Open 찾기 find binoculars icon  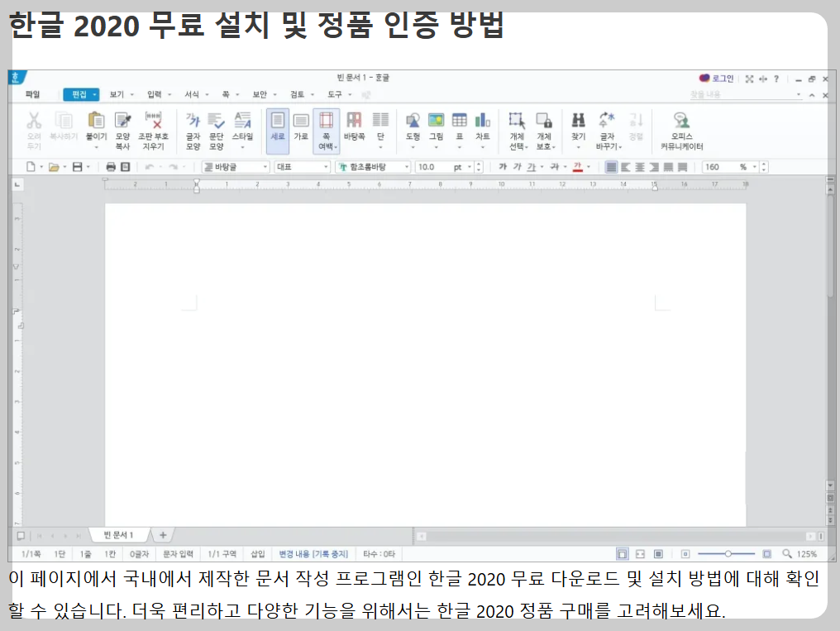[578, 121]
